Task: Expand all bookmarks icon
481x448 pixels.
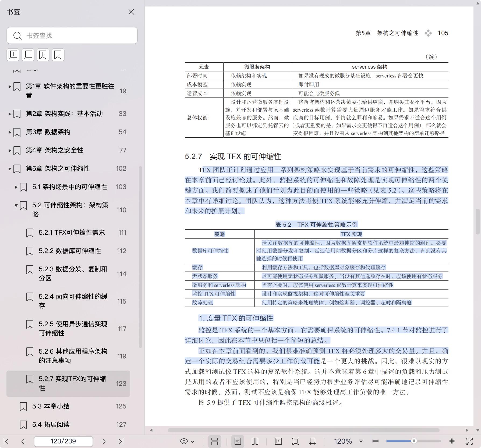Action: pos(13,55)
